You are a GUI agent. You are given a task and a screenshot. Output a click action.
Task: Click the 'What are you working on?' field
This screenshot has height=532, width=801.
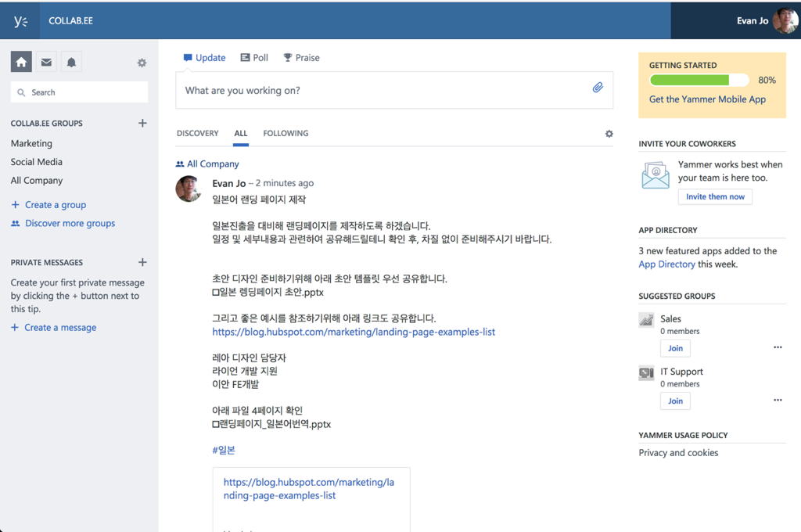click(383, 91)
